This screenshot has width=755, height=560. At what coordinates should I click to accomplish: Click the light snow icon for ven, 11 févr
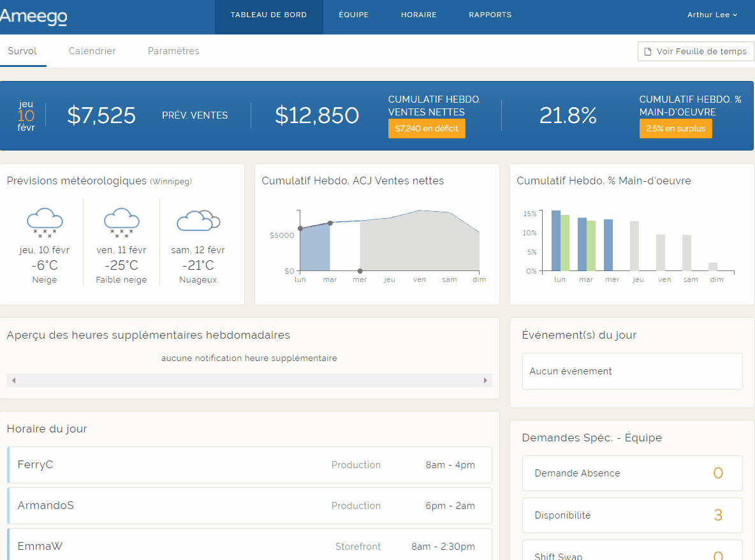pos(121,222)
